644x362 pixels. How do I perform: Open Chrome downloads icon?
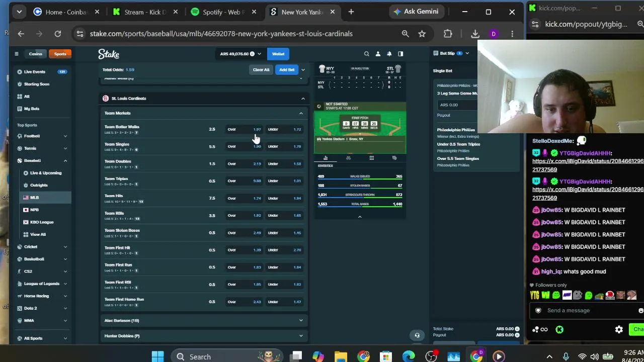[475, 34]
